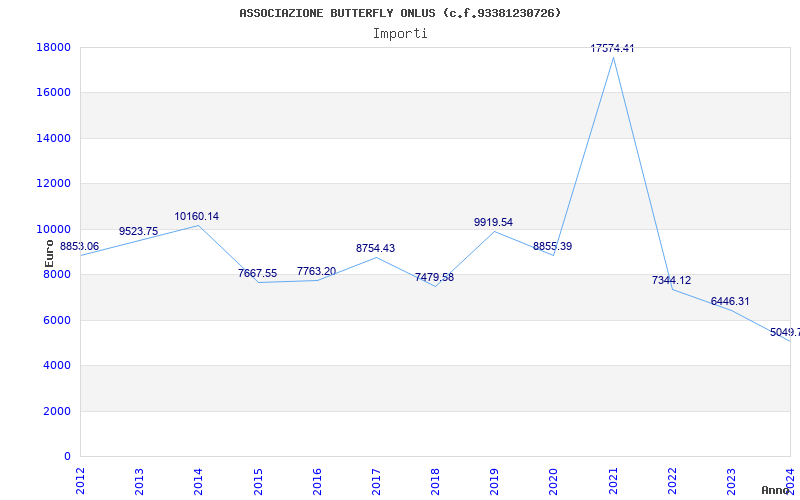This screenshot has width=800, height=500.
Task: Select the 2012 data label 8853.06
Action: [80, 246]
